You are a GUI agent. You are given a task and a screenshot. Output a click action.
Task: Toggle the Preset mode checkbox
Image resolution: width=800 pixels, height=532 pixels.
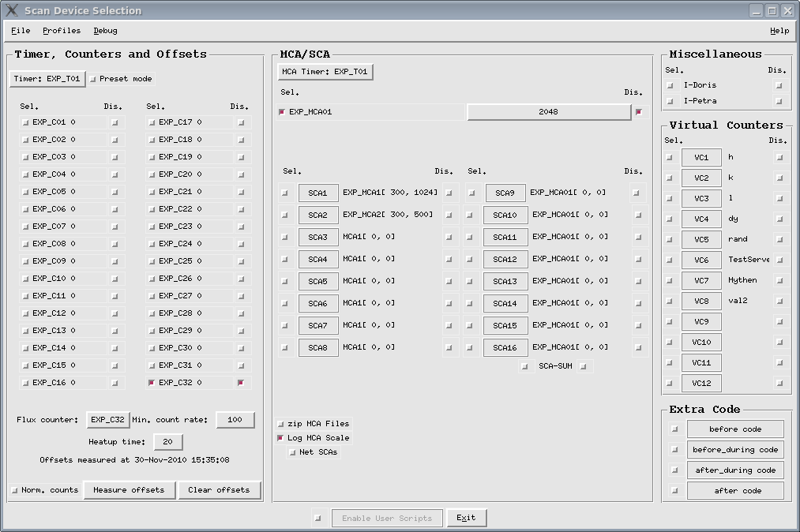(x=93, y=79)
